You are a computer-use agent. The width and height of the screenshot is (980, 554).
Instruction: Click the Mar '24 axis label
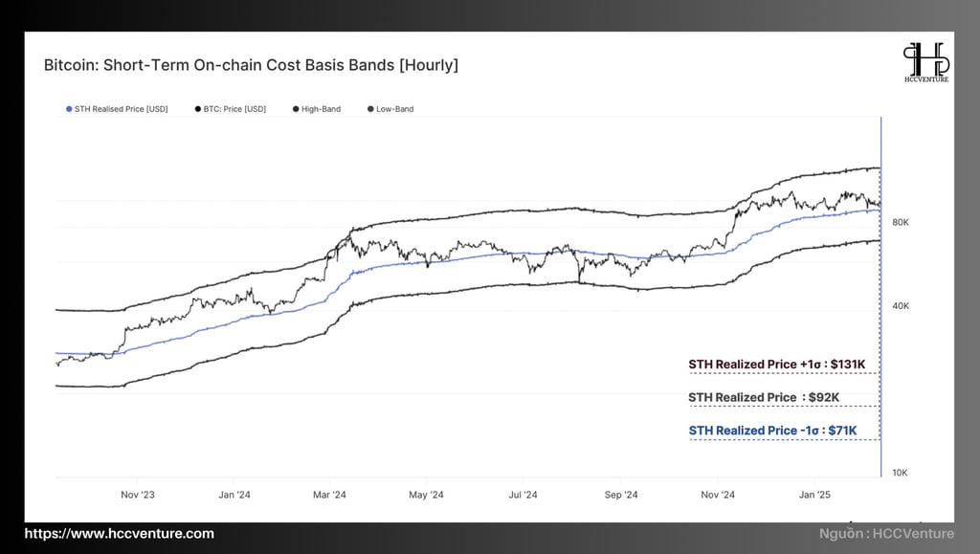tap(329, 495)
